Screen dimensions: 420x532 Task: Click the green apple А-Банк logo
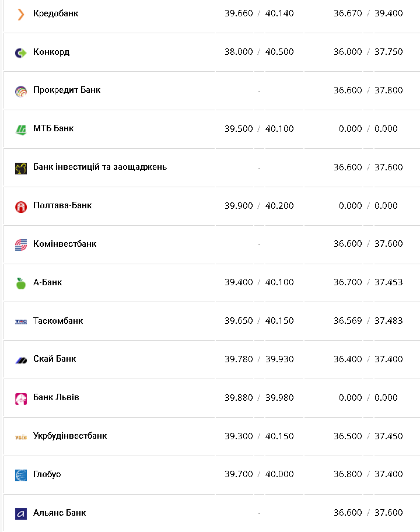click(21, 283)
